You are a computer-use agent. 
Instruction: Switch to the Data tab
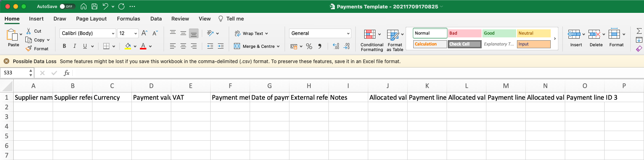[156, 18]
